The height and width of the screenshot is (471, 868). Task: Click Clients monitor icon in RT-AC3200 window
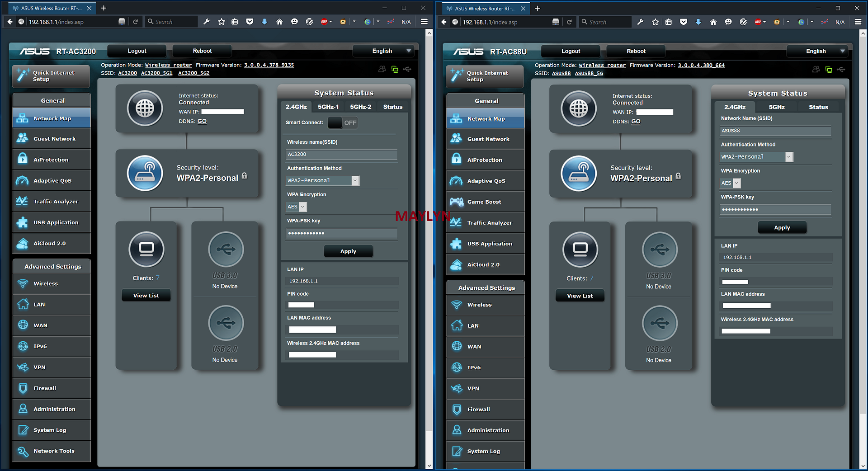(146, 249)
